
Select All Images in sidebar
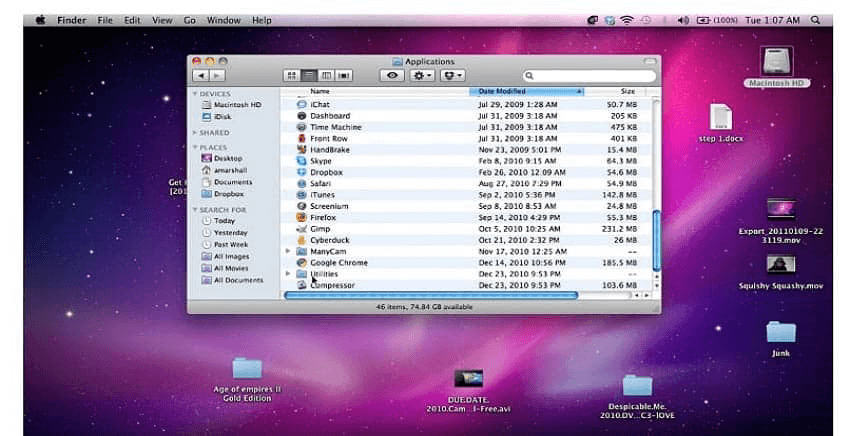(226, 257)
